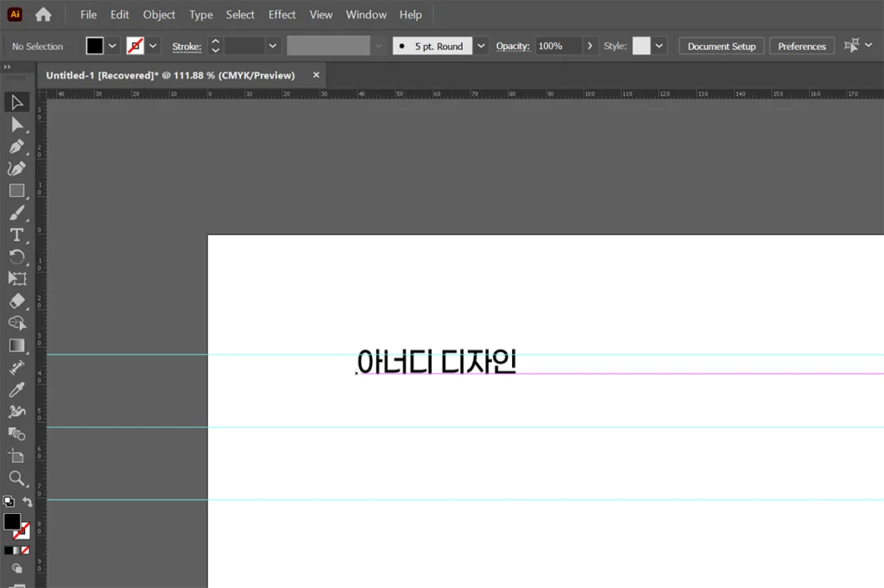Click control bar fill color swatch
Screen dimensions: 884x588
(x=95, y=46)
